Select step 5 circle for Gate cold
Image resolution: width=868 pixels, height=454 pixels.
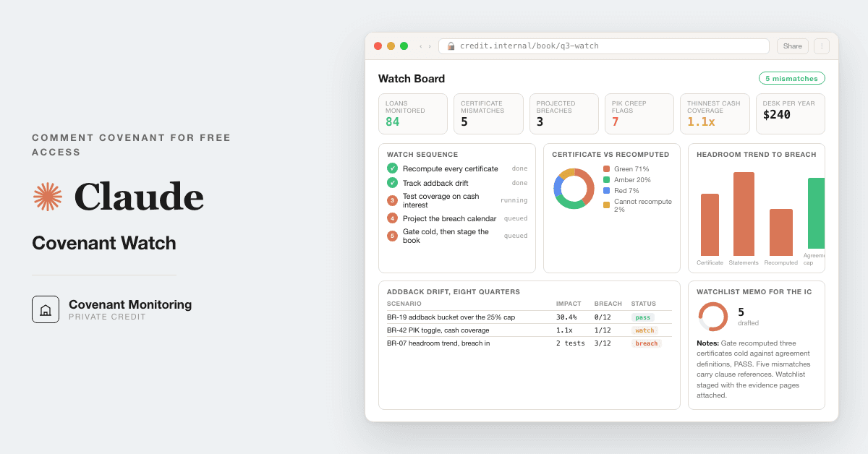coord(392,236)
